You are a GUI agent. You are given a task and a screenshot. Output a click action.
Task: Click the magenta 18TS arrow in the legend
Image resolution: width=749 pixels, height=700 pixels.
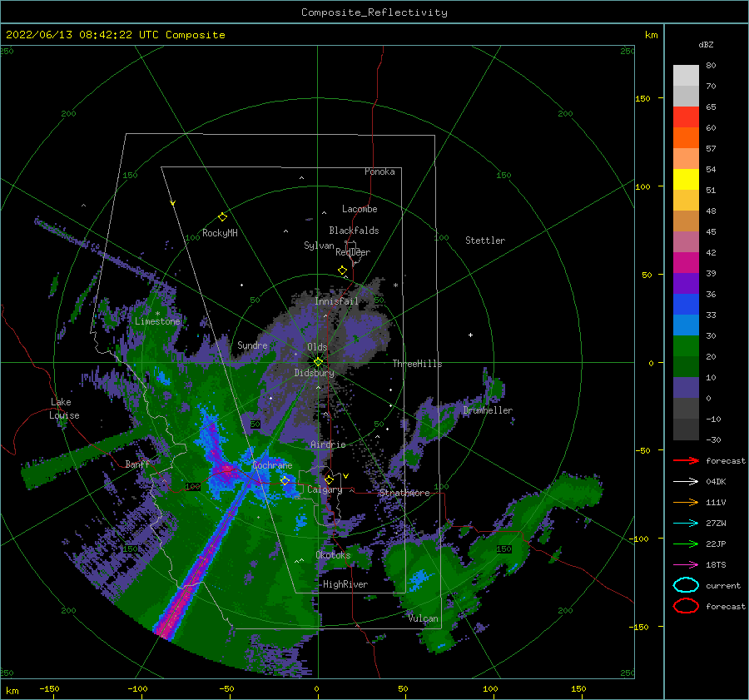(x=686, y=565)
